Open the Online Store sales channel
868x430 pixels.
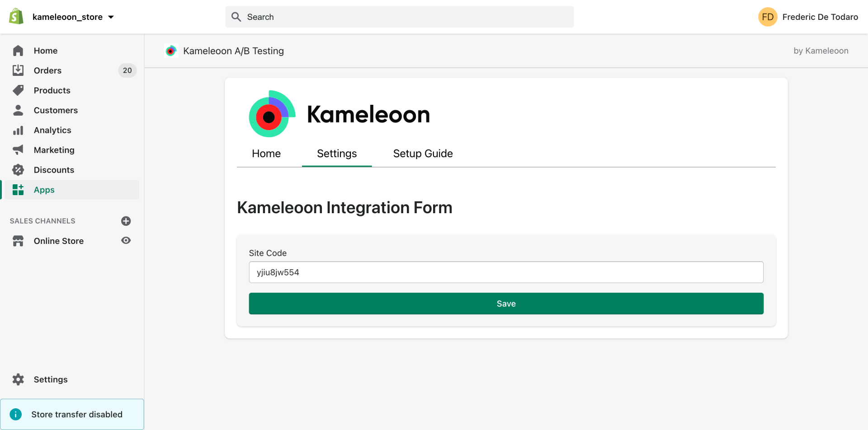[59, 241]
